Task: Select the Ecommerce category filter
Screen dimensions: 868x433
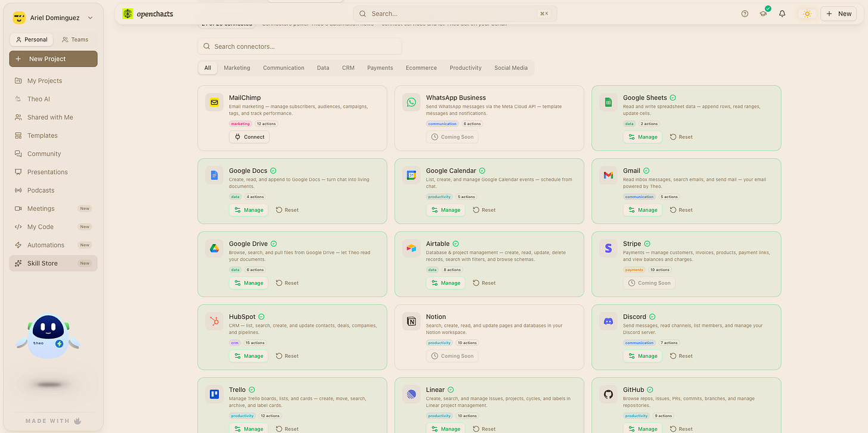Action: (421, 68)
